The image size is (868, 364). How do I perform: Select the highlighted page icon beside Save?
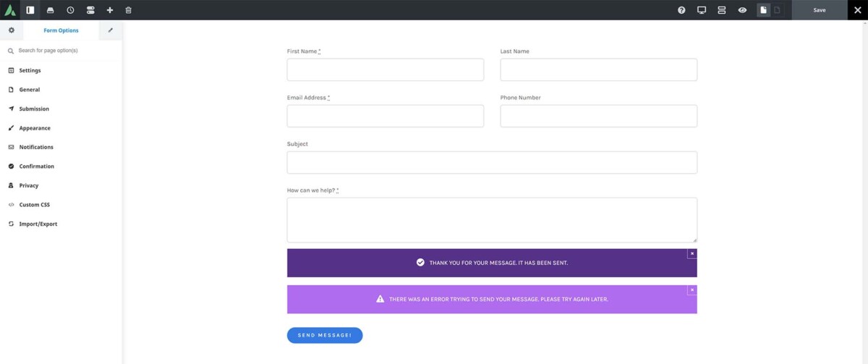click(x=763, y=10)
